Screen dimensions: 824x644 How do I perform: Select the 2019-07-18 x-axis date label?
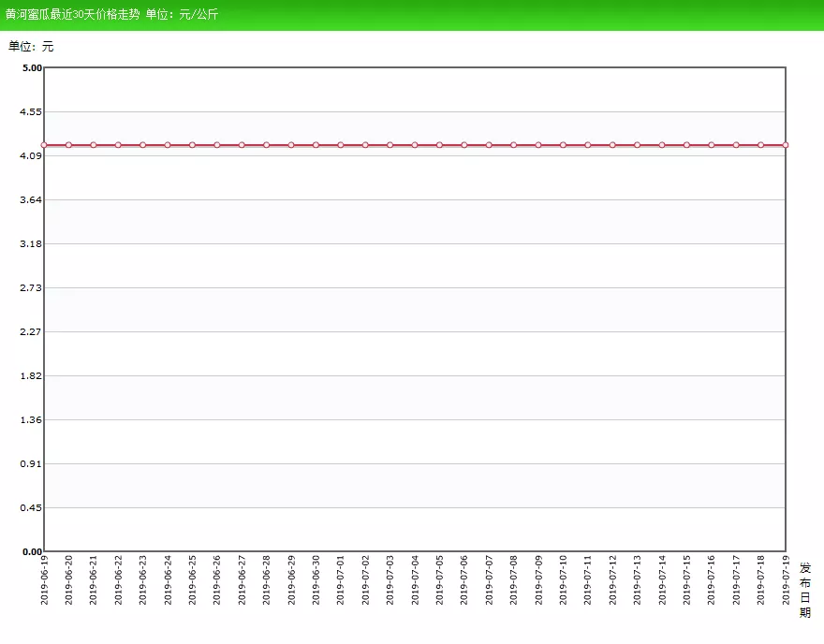point(761,579)
